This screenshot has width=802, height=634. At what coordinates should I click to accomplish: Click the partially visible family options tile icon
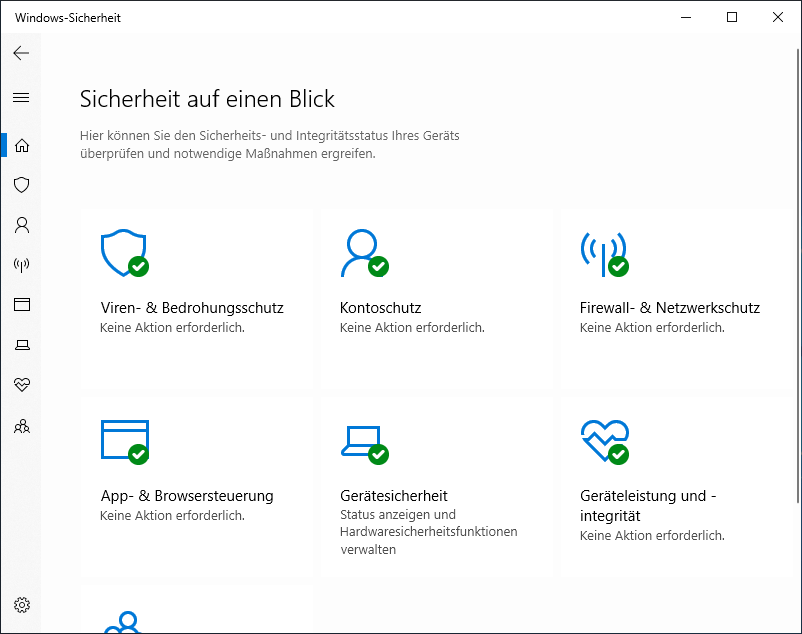coord(124,621)
